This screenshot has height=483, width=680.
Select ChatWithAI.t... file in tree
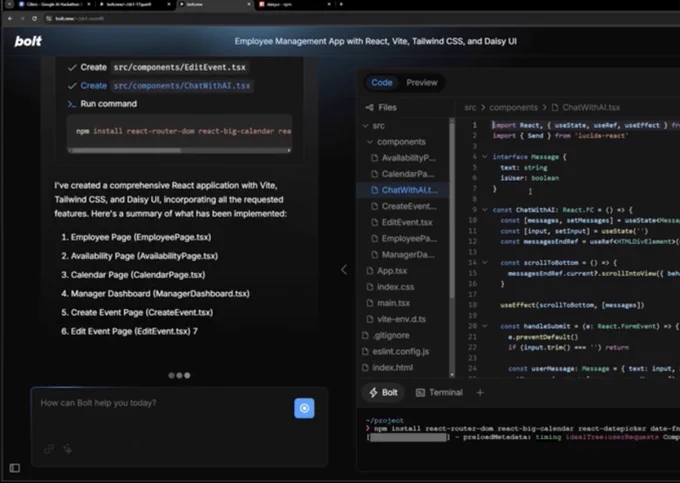403,190
